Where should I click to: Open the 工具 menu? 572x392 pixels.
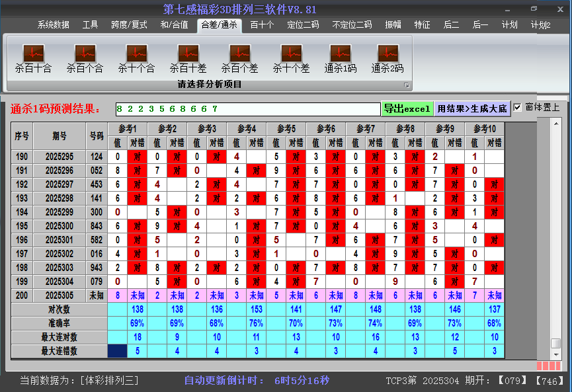pos(90,25)
